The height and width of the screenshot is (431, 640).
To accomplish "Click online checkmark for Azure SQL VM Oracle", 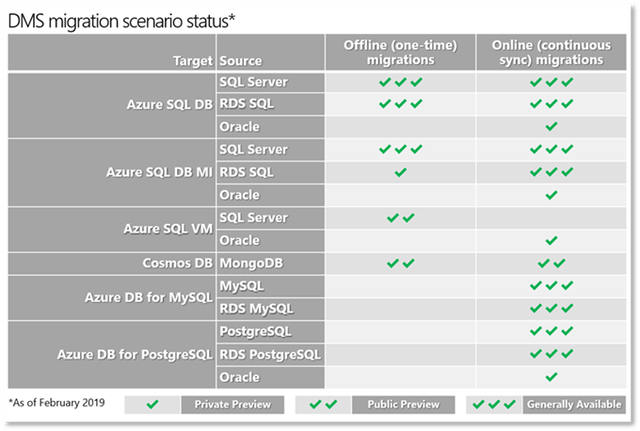I will [551, 240].
